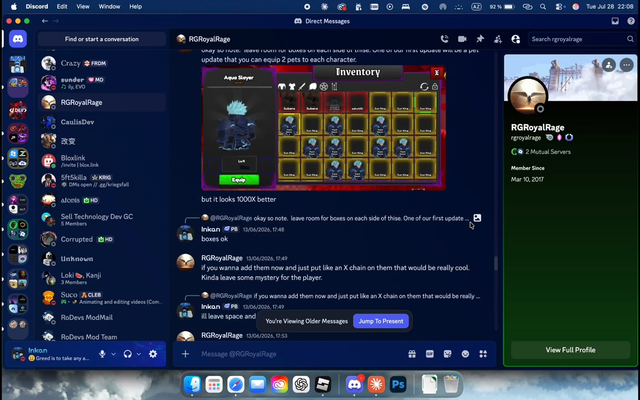Image resolution: width=640 pixels, height=400 pixels.
Task: Open Find or start a conversation
Action: (x=102, y=39)
